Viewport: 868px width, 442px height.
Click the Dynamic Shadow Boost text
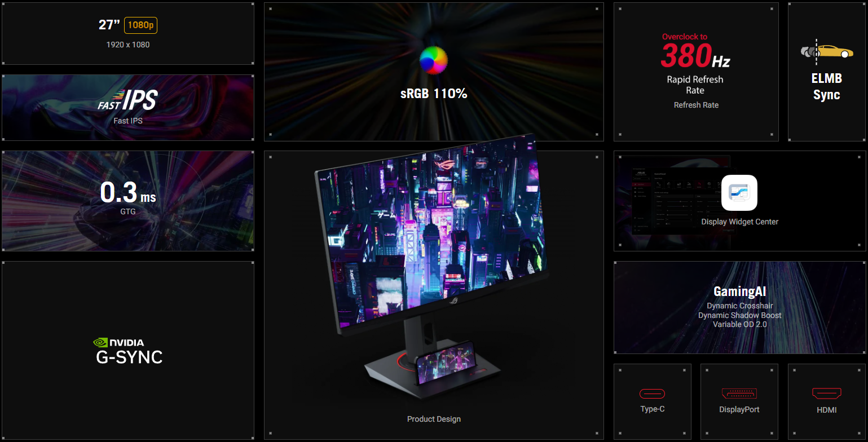click(x=739, y=315)
